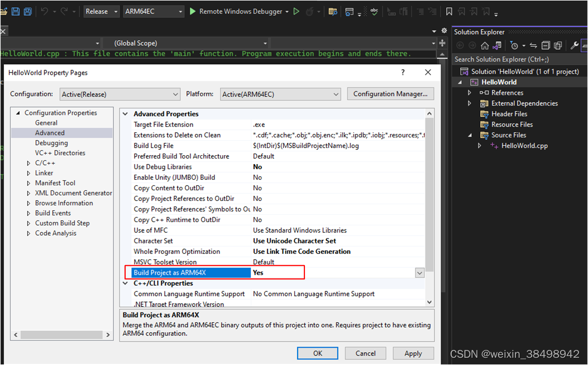Expand the References node in Solution Explorer
Image resolution: width=588 pixels, height=365 pixels.
click(x=470, y=93)
